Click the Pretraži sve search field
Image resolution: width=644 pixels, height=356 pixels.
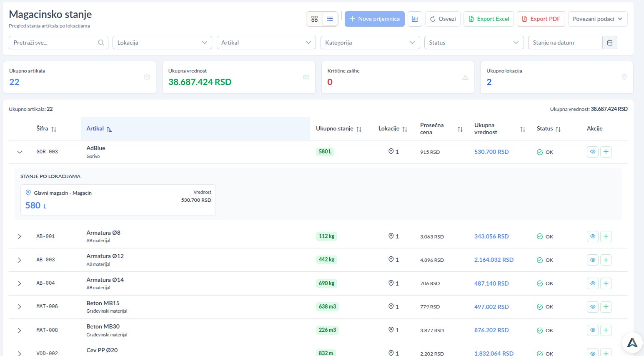coord(54,43)
